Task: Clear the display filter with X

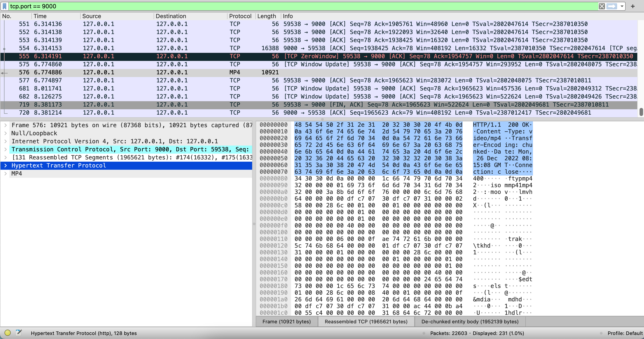Action: coord(602,6)
